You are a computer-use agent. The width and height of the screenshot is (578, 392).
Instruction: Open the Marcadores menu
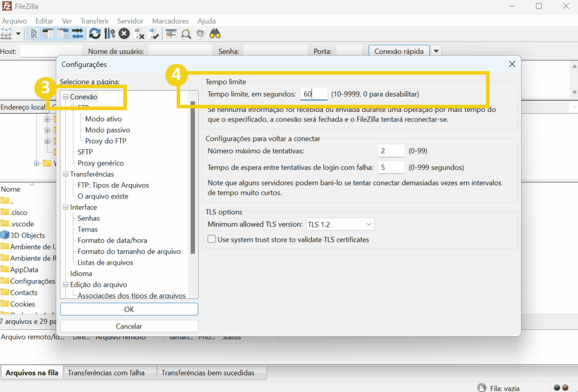[170, 21]
